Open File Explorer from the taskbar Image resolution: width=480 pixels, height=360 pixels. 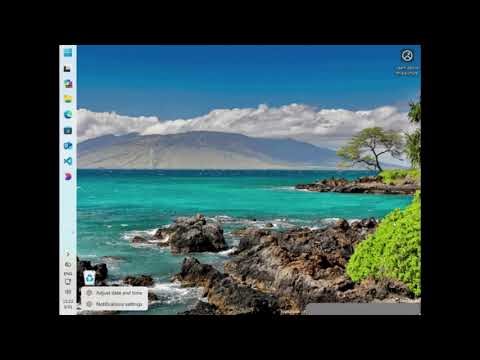point(68,99)
